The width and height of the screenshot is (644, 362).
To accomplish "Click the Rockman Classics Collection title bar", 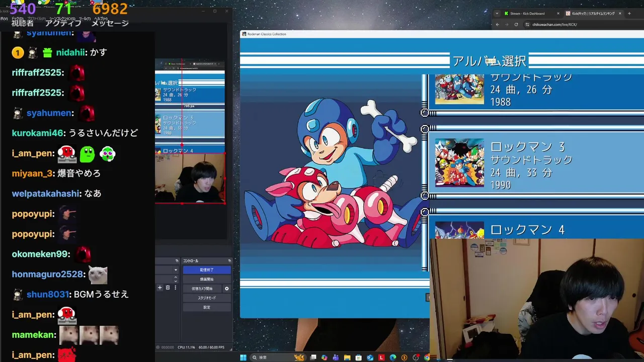I will point(442,34).
